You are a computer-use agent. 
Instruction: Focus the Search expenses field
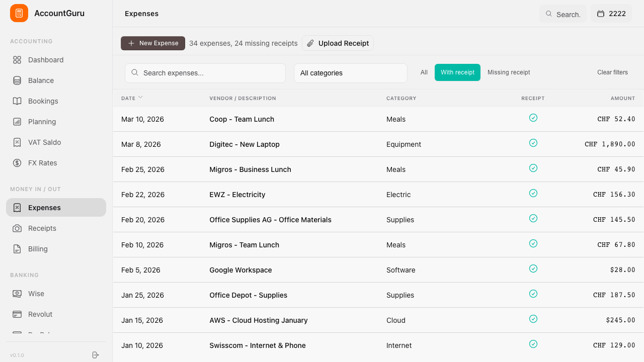coord(205,73)
